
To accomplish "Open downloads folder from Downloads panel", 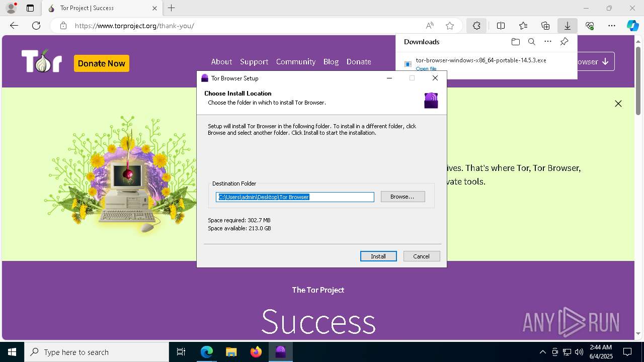I will (515, 42).
